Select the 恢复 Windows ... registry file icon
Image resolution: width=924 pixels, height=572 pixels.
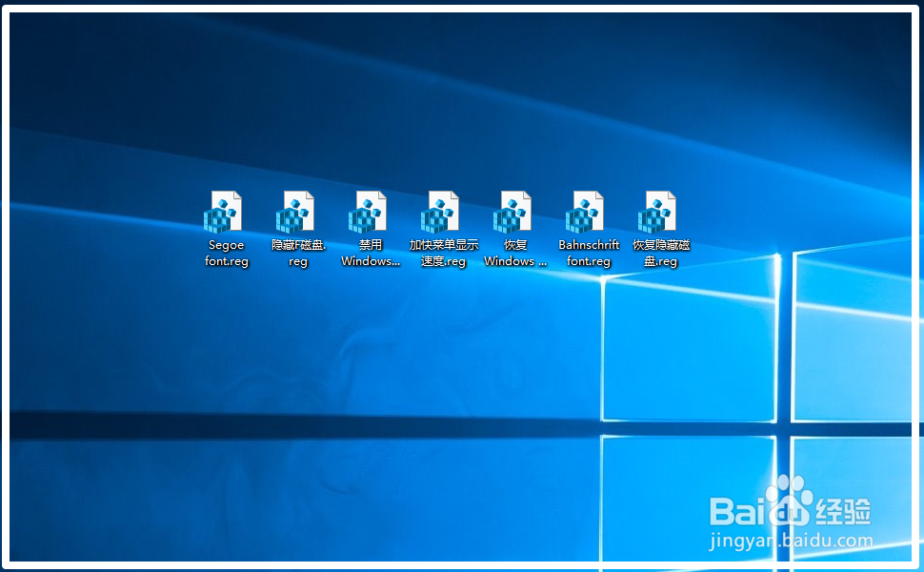(x=512, y=212)
